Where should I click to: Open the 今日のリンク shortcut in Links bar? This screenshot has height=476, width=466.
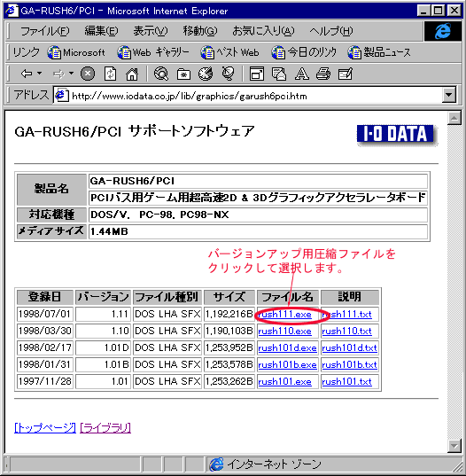pyautogui.click(x=304, y=52)
